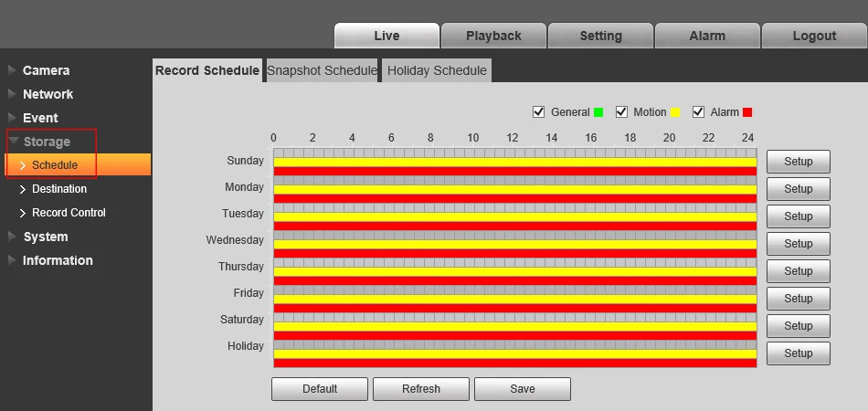This screenshot has width=868, height=411.
Task: Open Setup for Sunday
Action: (x=799, y=162)
